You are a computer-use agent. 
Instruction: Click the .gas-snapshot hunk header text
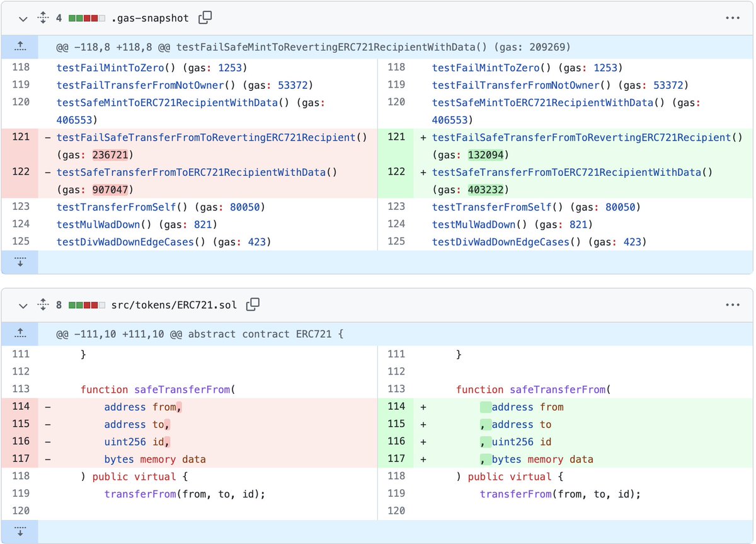point(314,47)
